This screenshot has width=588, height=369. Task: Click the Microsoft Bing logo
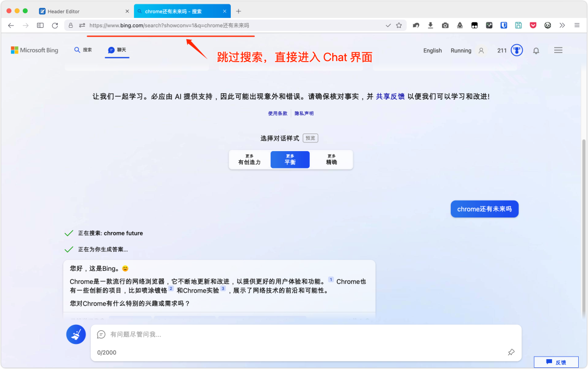point(34,50)
